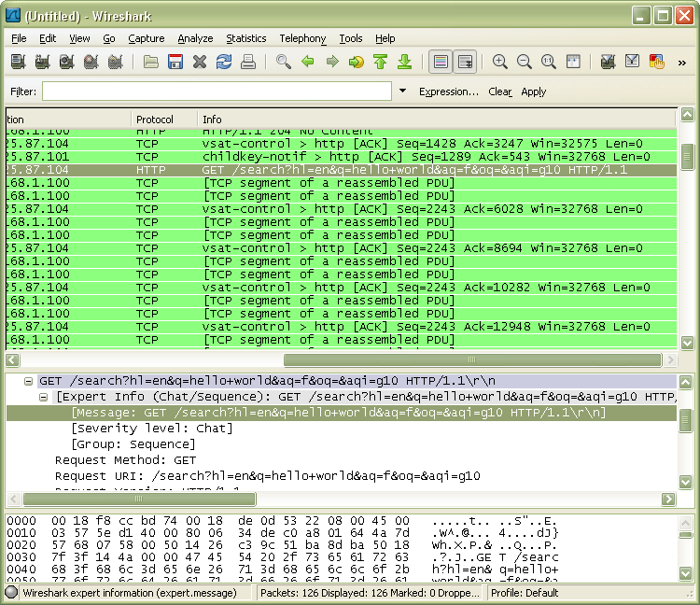700x605 pixels.
Task: Select the row with Ack=3247 Win=32575
Action: pos(341,144)
